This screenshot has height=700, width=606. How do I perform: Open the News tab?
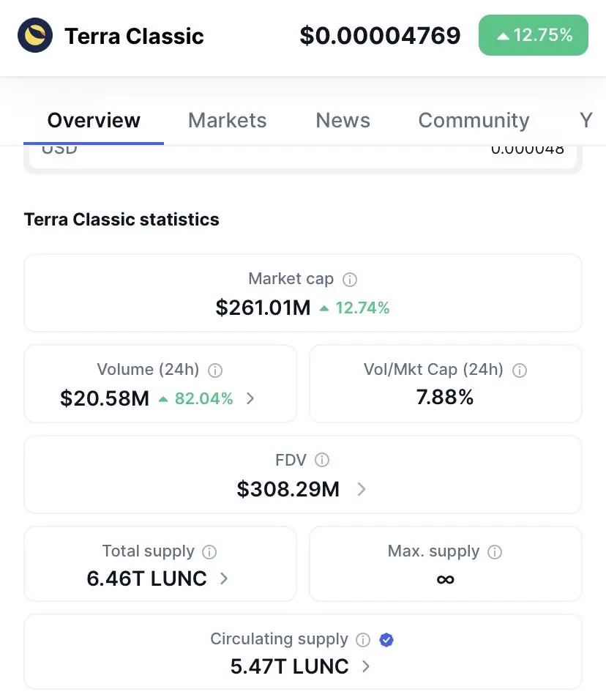click(x=343, y=120)
